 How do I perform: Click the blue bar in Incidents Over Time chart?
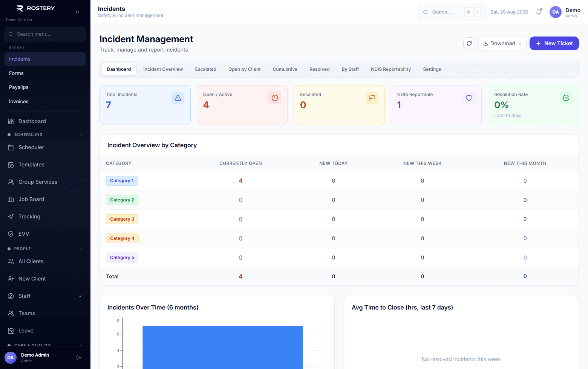(222, 347)
